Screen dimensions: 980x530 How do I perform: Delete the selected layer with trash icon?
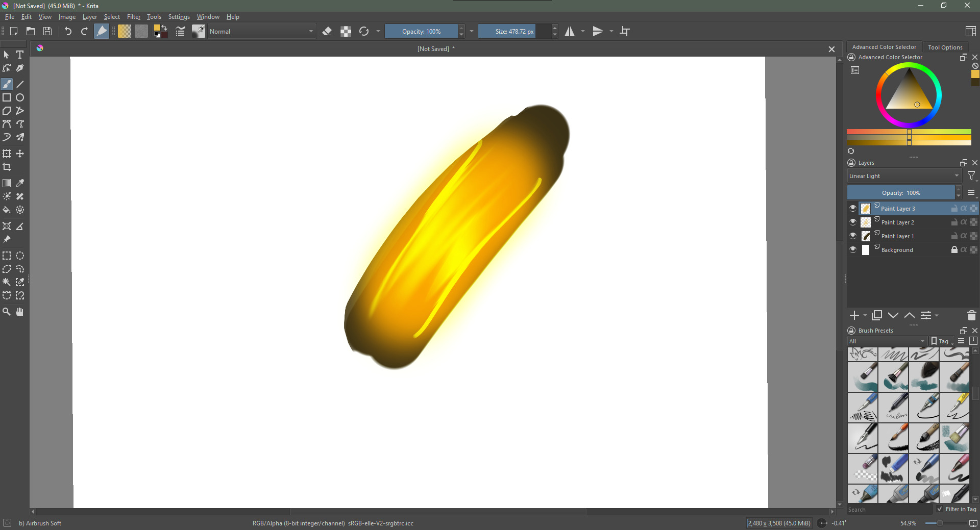pyautogui.click(x=971, y=316)
